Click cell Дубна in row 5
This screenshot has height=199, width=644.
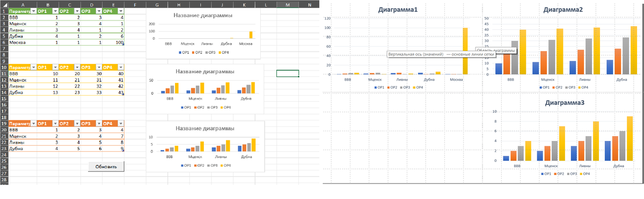(23, 36)
